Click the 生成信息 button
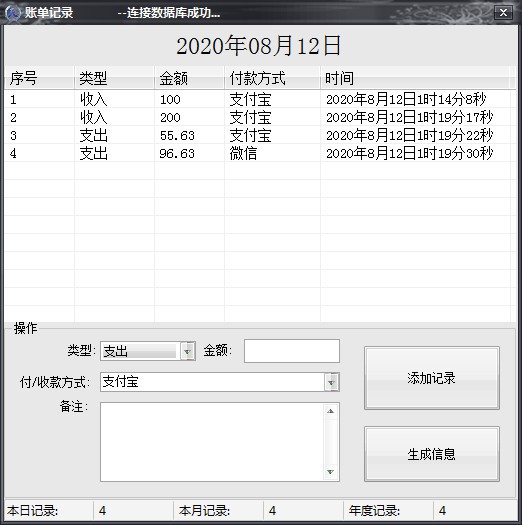The width and height of the screenshot is (522, 525). pos(432,454)
